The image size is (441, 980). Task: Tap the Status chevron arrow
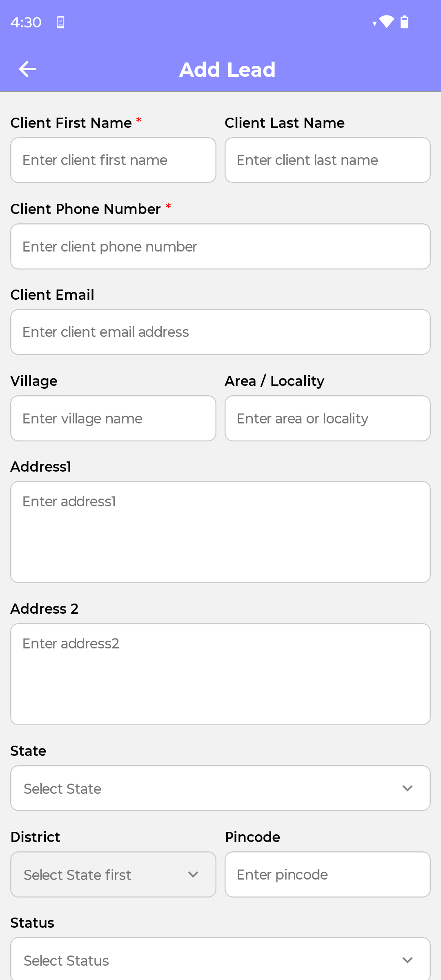(408, 960)
